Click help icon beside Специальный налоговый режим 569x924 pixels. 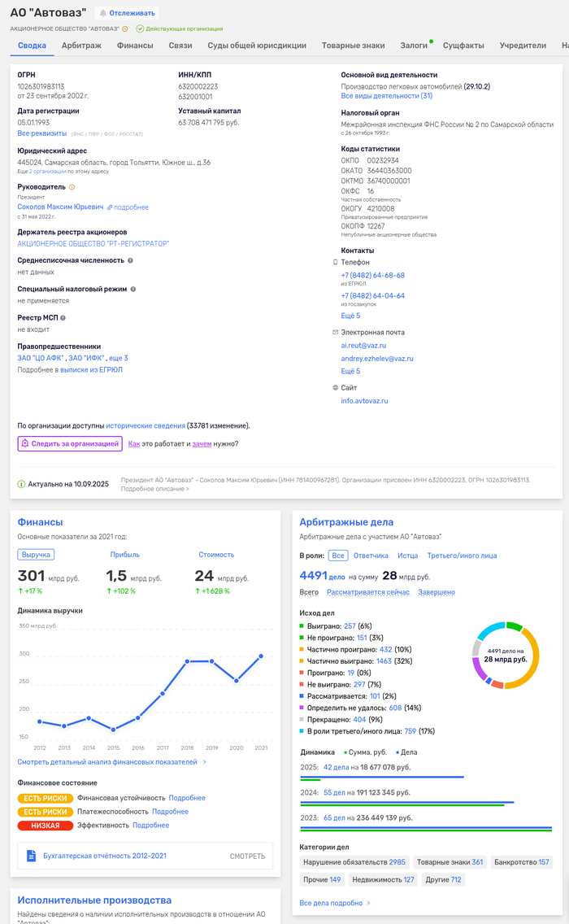133,289
